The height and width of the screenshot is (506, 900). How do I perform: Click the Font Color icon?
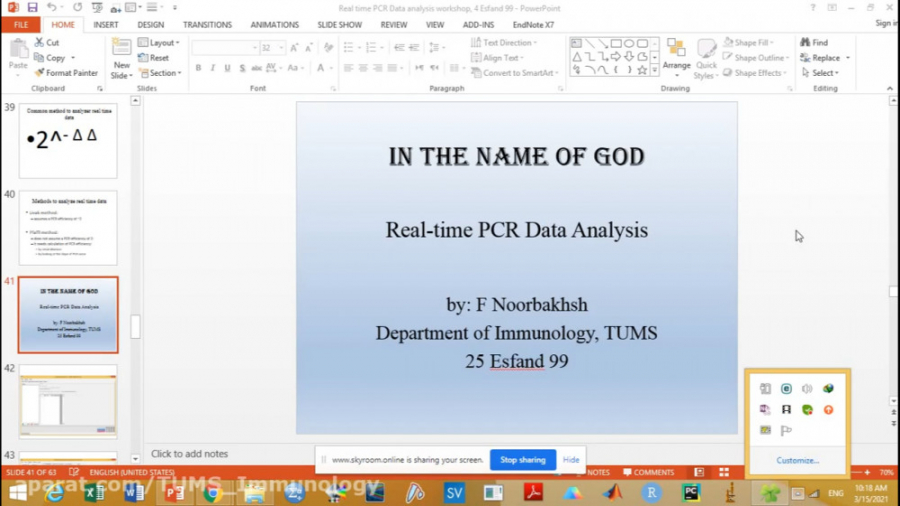pos(320,68)
